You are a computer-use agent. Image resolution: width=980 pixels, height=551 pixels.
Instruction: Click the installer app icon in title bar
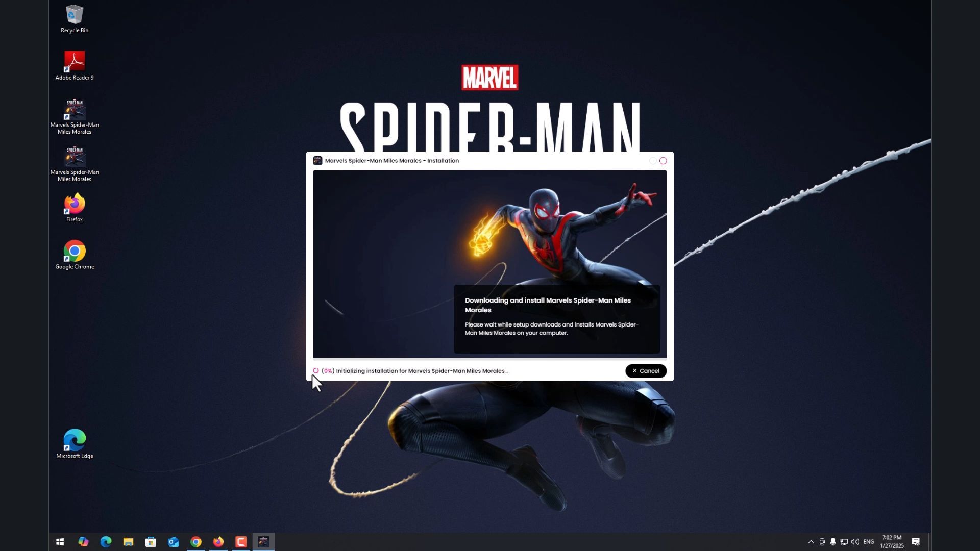[x=317, y=161]
